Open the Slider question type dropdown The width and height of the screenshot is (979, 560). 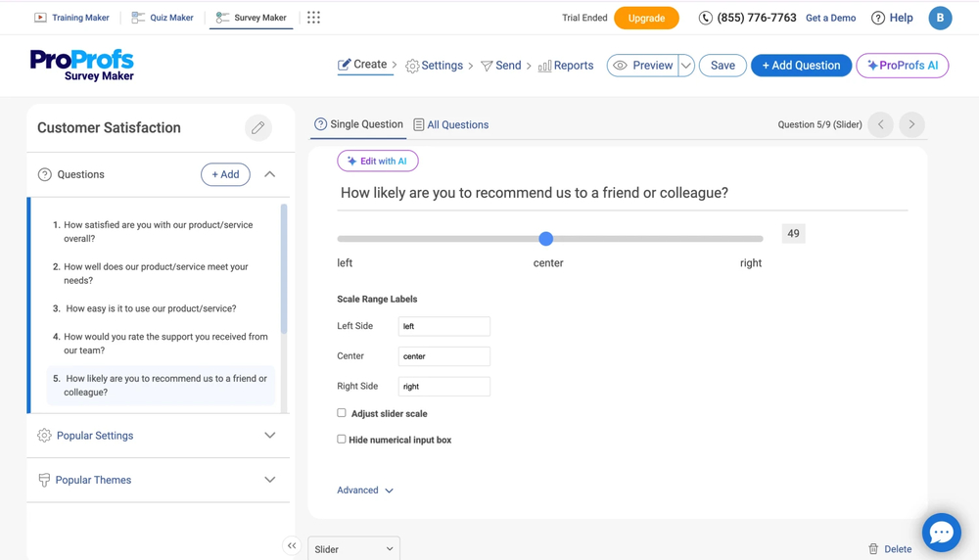353,549
